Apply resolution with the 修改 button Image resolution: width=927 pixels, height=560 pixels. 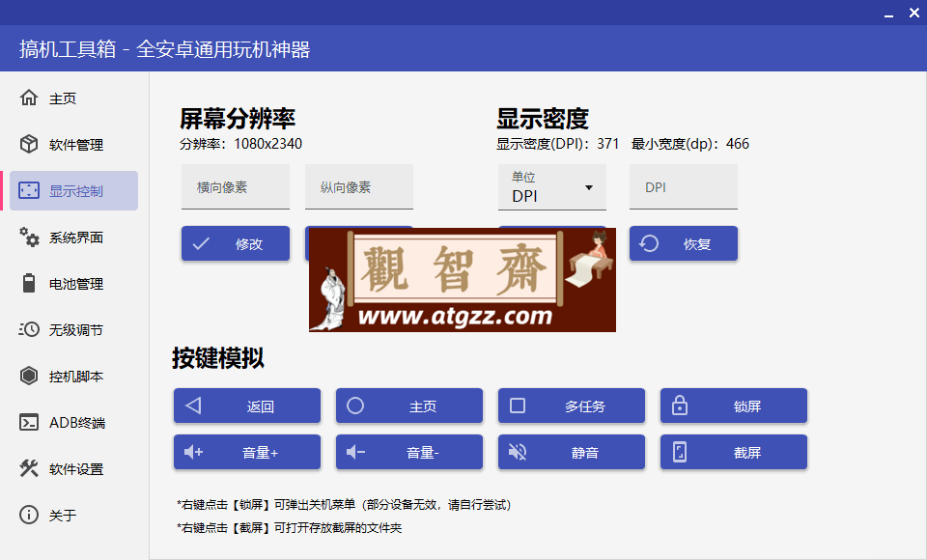(236, 243)
